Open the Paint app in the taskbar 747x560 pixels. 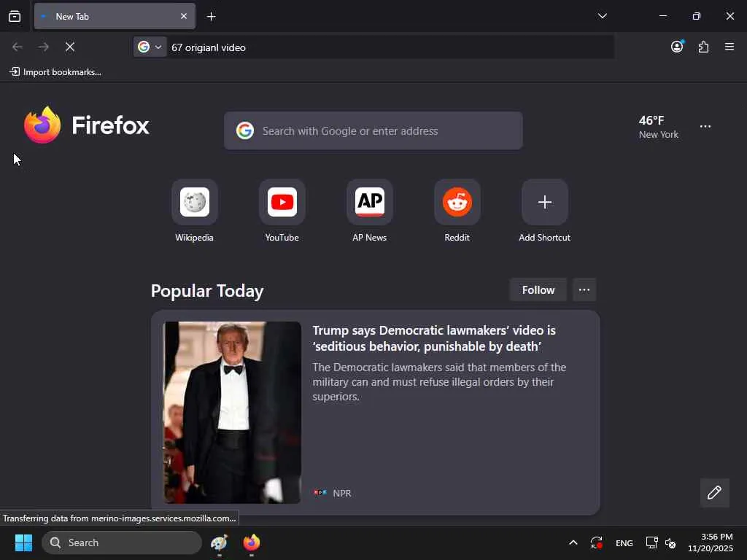pos(219,542)
